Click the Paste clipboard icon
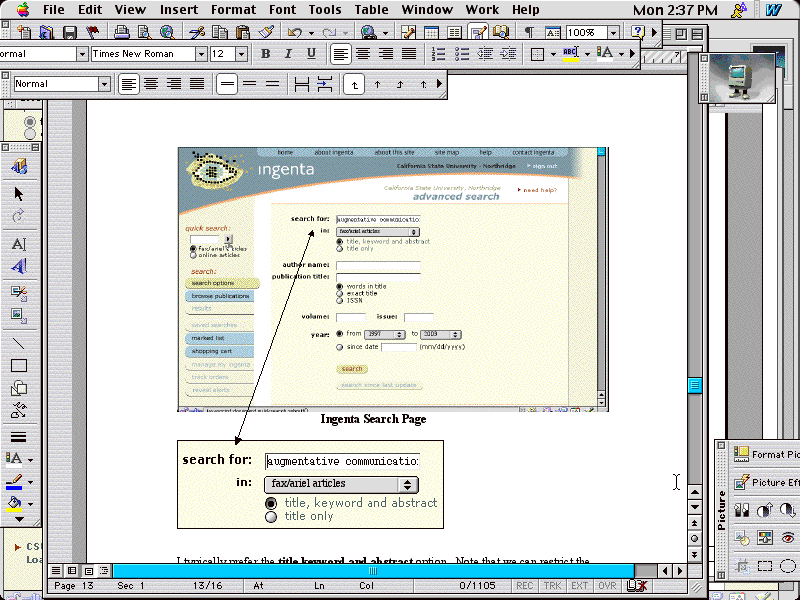Viewport: 800px width, 600px height. 243,33
